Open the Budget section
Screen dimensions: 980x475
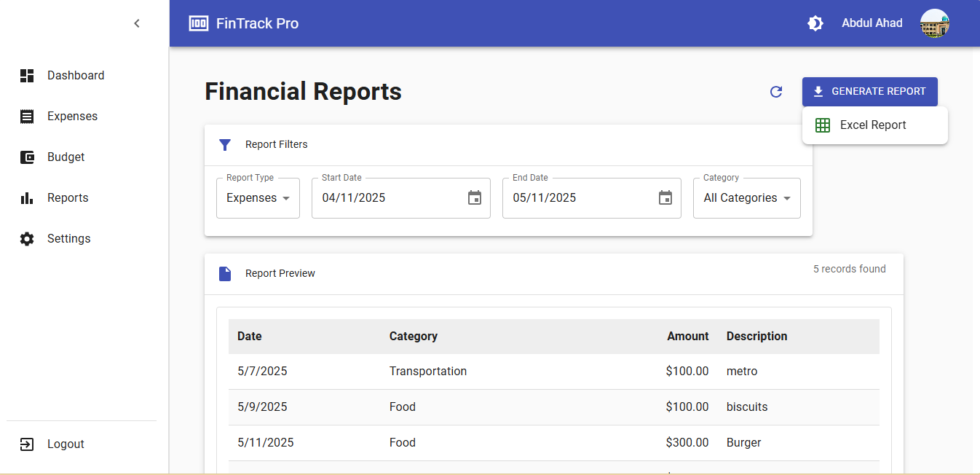click(x=84, y=157)
